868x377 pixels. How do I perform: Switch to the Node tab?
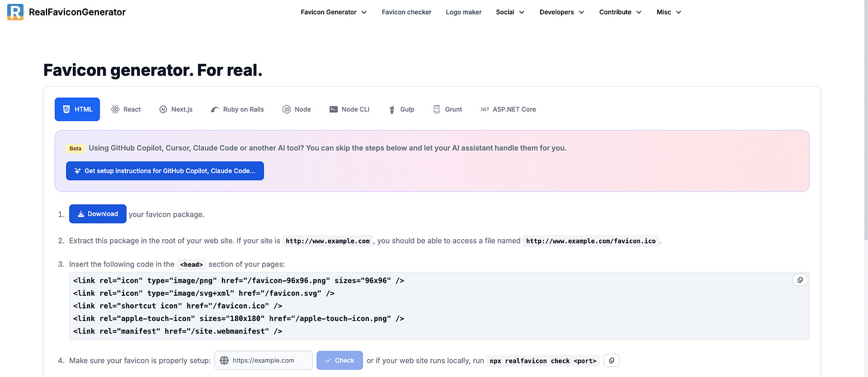point(296,109)
